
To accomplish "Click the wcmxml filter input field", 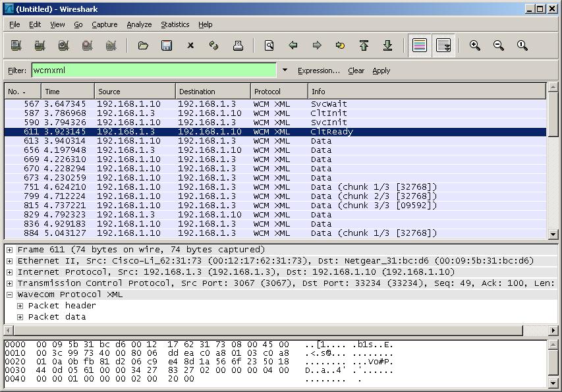I will click(154, 70).
